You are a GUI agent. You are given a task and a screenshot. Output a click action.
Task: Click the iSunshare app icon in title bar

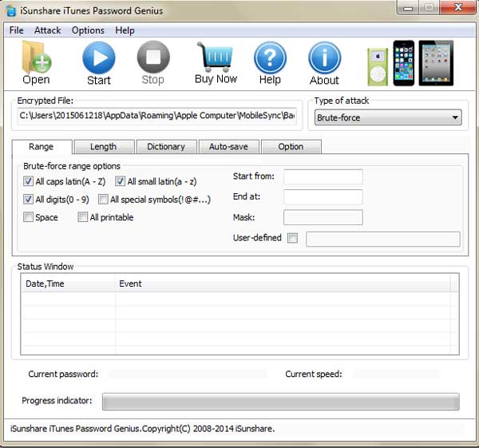(x=11, y=11)
